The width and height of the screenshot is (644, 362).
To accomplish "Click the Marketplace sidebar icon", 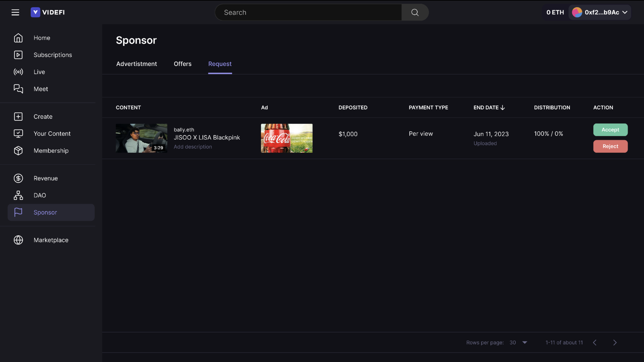I will (x=18, y=240).
